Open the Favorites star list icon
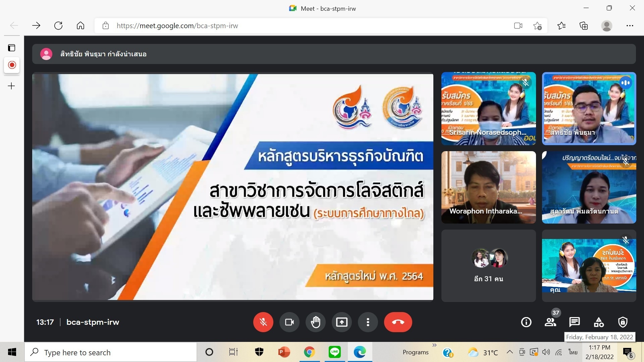Viewport: 644px width, 362px height. (561, 26)
